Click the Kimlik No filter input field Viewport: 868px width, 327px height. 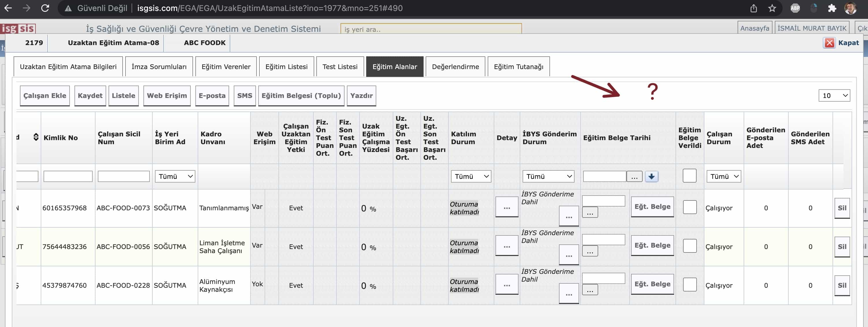click(68, 176)
